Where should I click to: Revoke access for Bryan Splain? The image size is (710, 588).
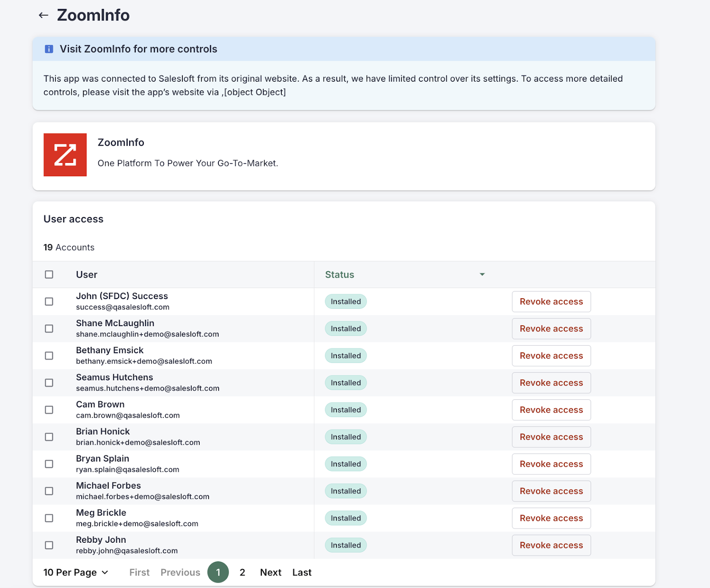551,464
